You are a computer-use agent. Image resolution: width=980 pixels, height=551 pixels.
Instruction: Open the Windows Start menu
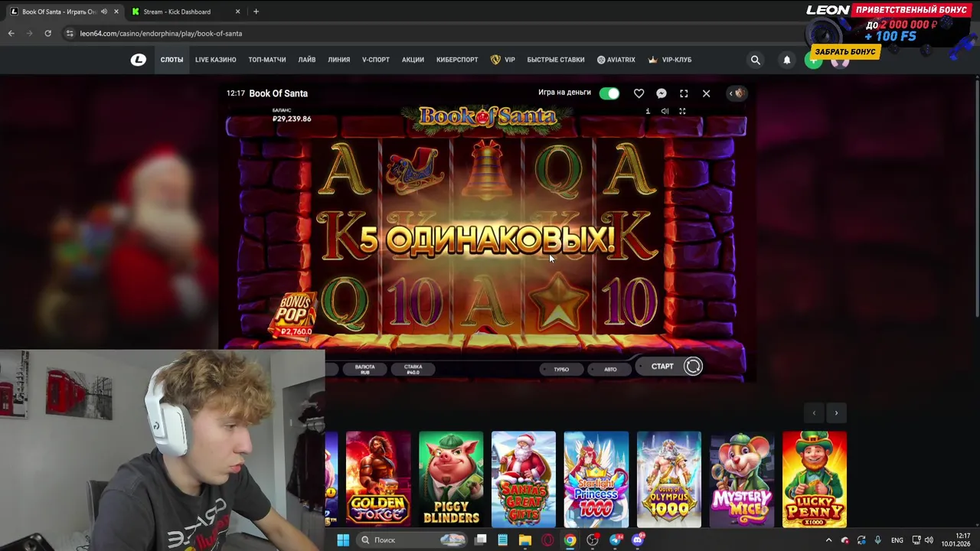pos(343,540)
